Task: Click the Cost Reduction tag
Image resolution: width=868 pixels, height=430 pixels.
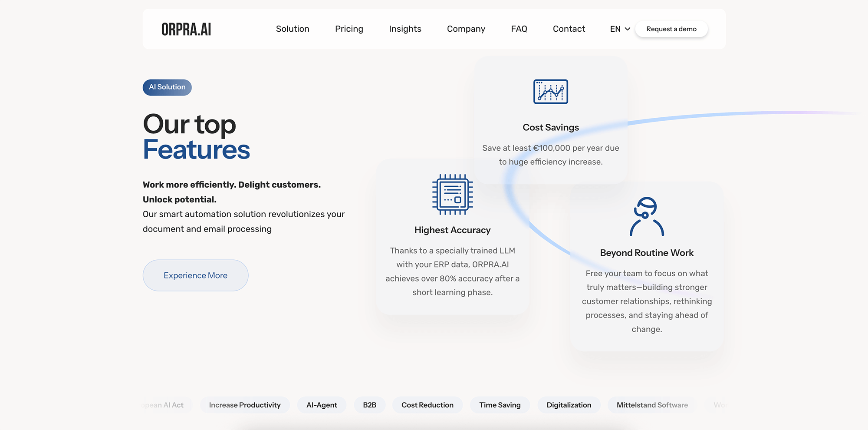Action: click(427, 405)
